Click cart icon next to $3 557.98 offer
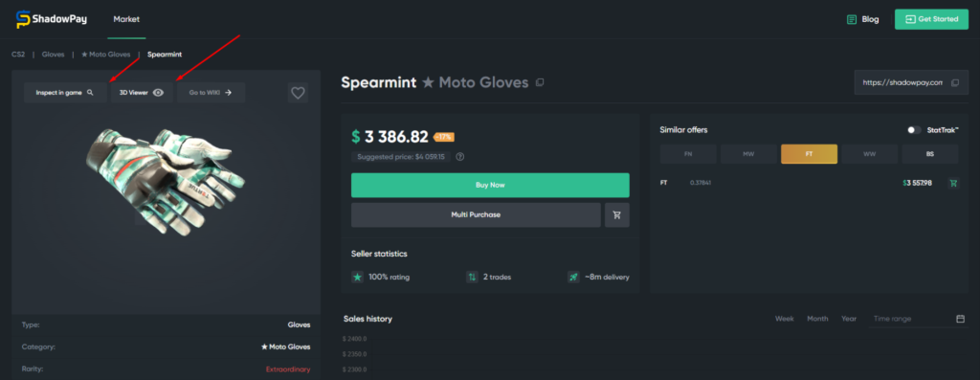980x380 pixels. click(953, 183)
